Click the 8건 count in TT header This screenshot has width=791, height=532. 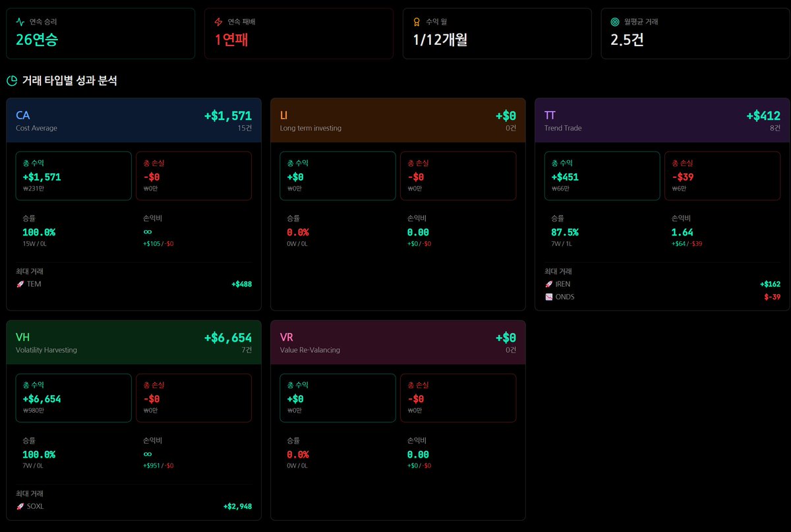775,128
